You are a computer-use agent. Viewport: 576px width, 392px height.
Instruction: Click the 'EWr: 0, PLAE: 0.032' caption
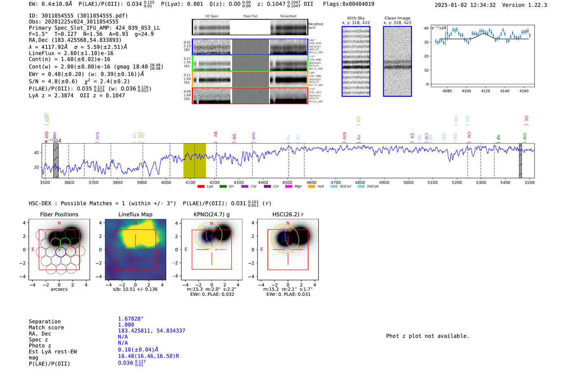[x=212, y=294]
